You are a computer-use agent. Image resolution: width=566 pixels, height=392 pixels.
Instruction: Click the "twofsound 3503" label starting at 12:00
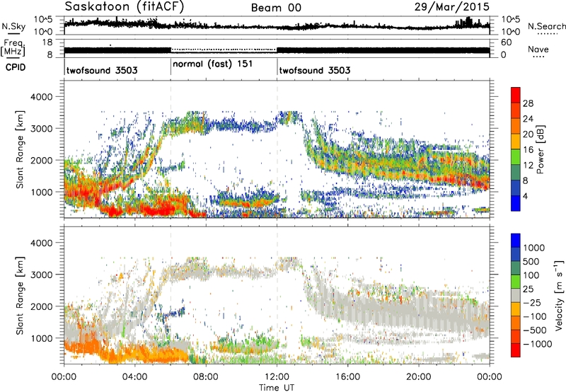315,70
